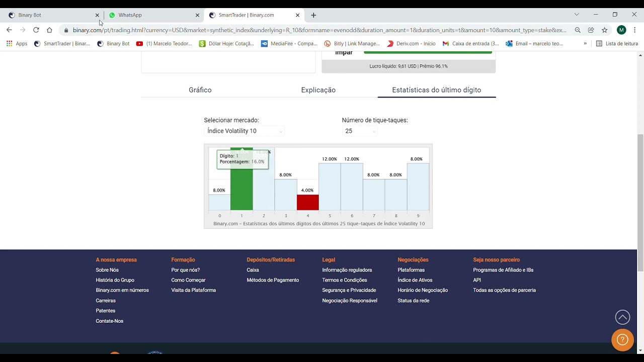Reload the page with refresh icon

(36, 30)
